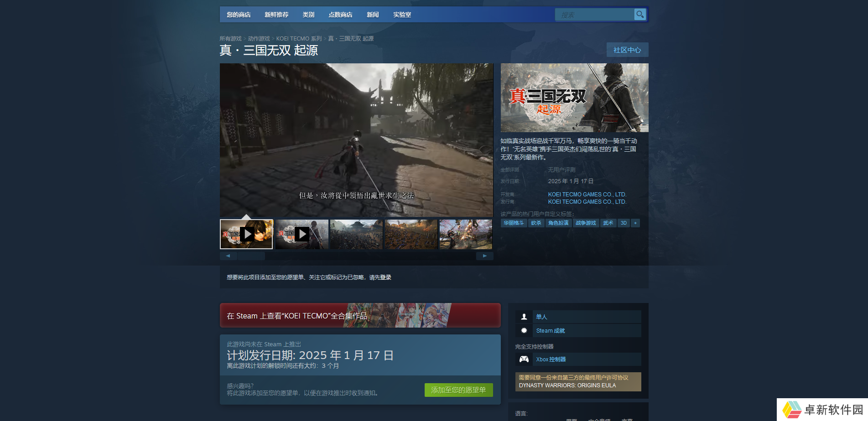Open the 类别 categories menu
868x421 pixels.
(308, 15)
